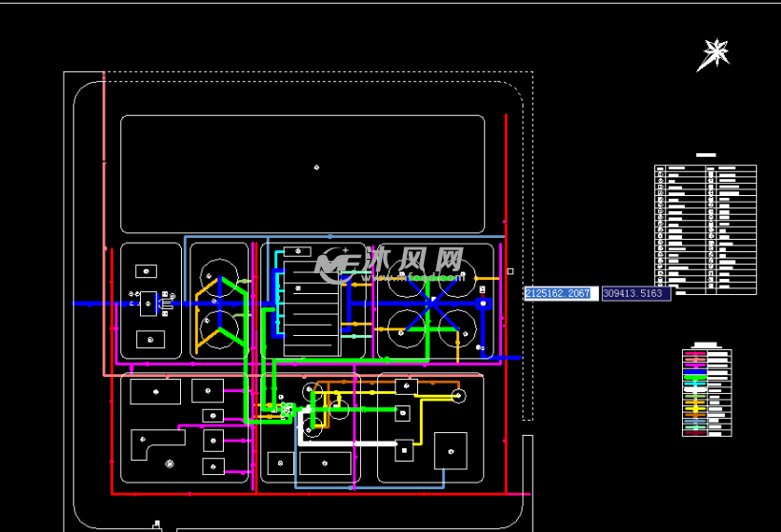
Task: Select the structure schedule table at right
Action: point(705,228)
